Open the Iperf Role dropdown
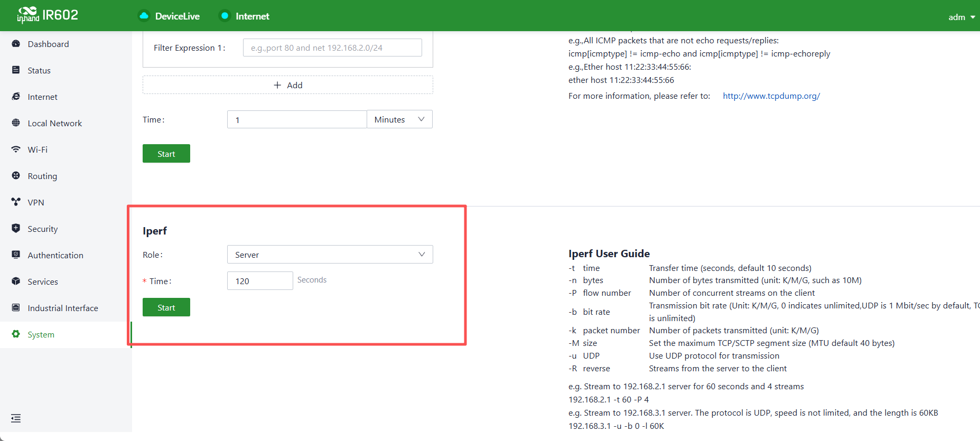 point(330,255)
